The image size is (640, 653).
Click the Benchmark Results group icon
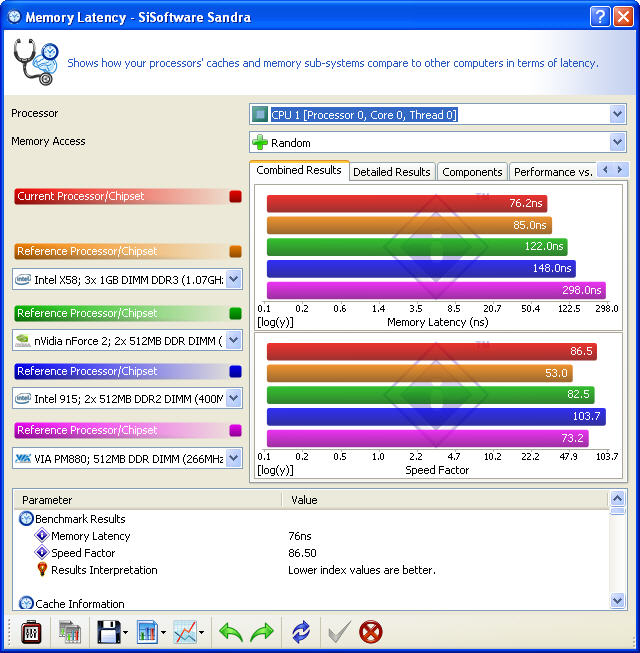26,518
